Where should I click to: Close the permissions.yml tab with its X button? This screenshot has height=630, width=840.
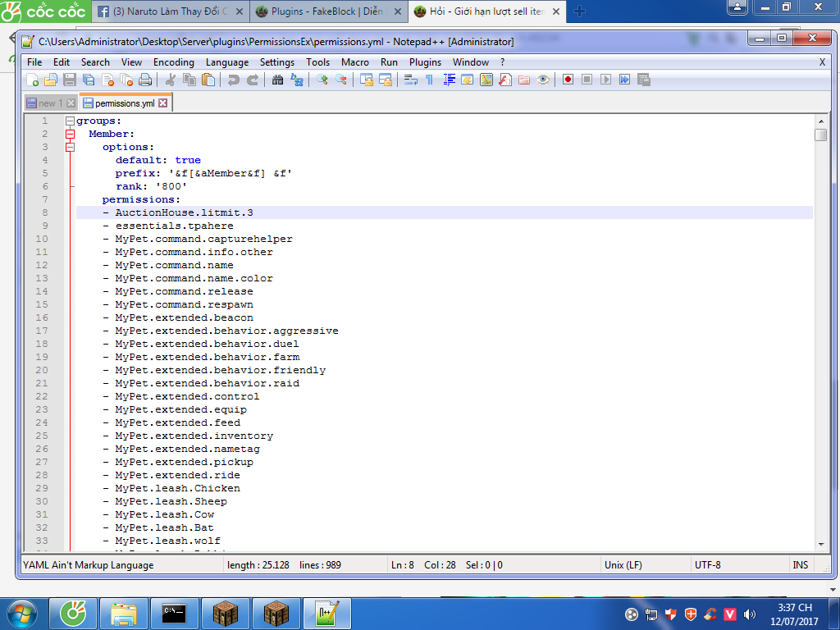[163, 103]
